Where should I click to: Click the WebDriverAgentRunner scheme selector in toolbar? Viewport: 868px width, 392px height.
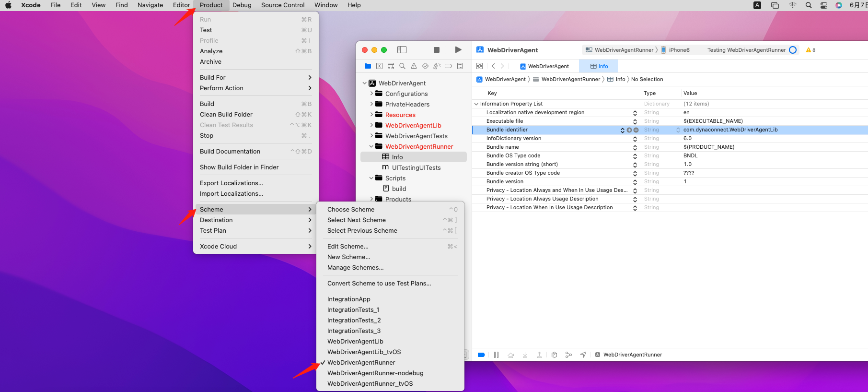click(620, 50)
